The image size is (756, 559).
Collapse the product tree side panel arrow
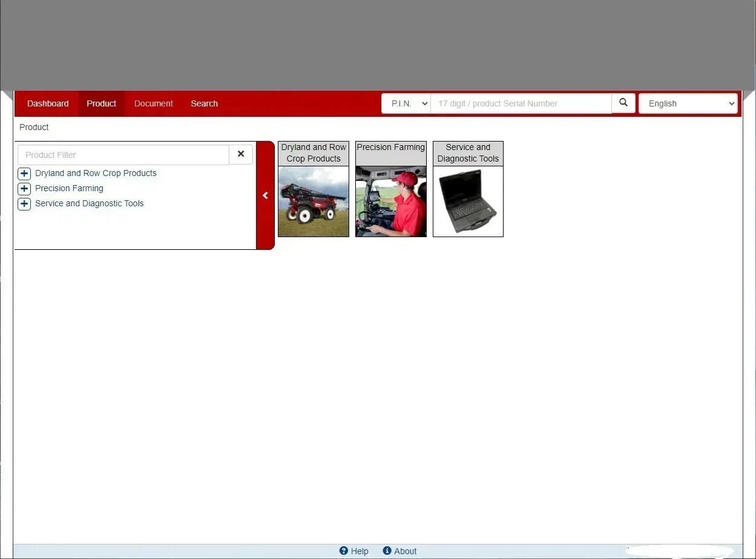coord(265,195)
